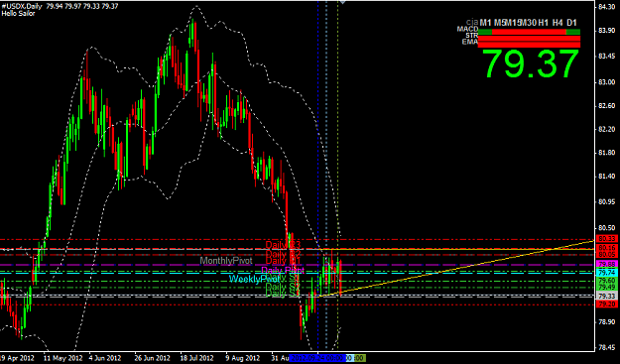This screenshot has width=620, height=364.
Task: Click the green 79.60 price tag
Action: point(607,281)
